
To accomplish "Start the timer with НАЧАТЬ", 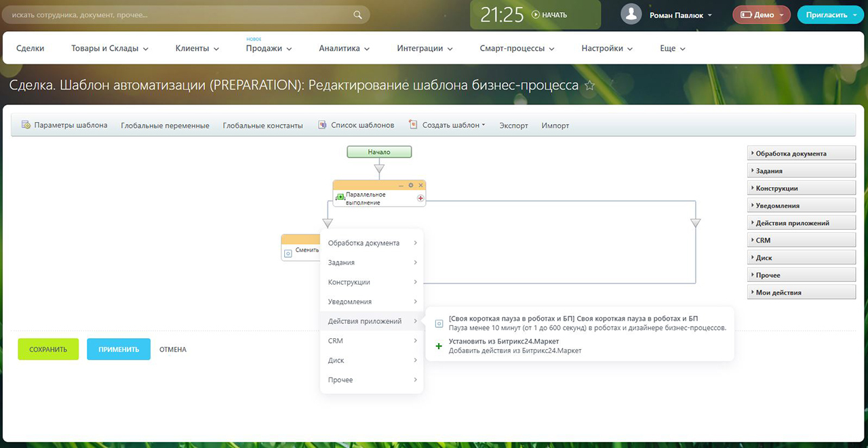I will pos(549,15).
